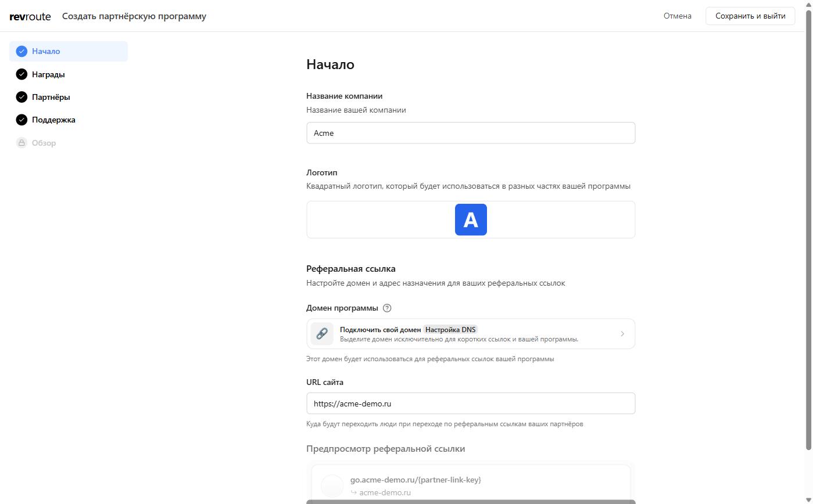
Task: Click the checkmark icon beside Поддержка
Action: click(x=22, y=120)
